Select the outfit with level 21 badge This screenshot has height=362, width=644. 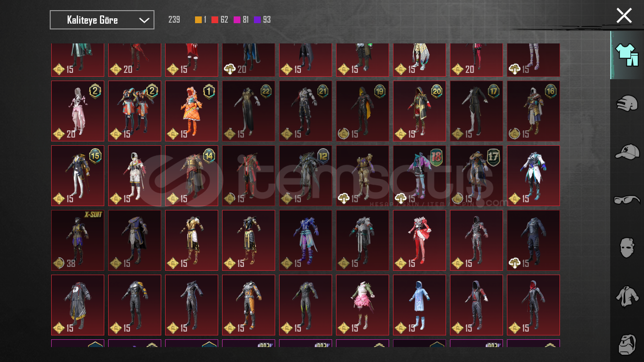click(306, 111)
